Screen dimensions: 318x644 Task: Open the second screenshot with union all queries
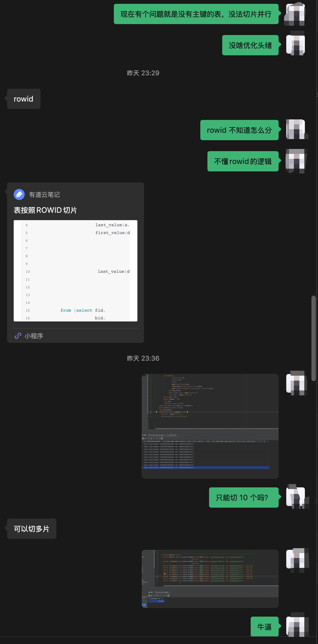point(210,579)
